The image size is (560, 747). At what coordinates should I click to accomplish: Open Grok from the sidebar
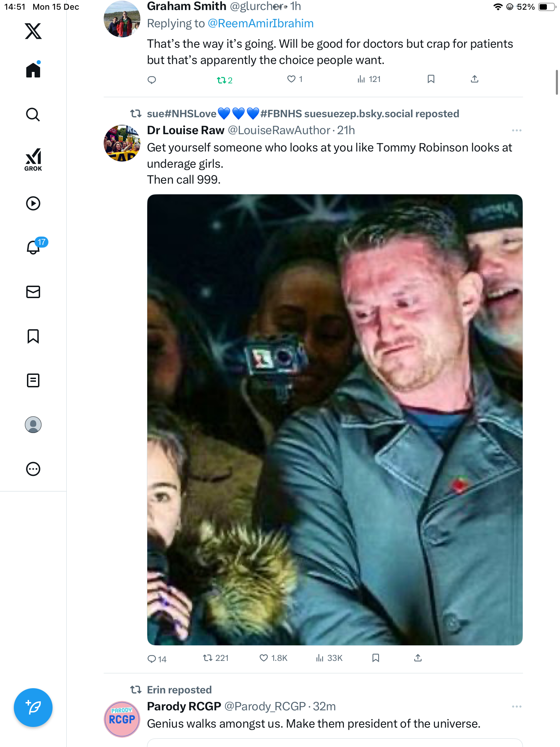point(33,160)
